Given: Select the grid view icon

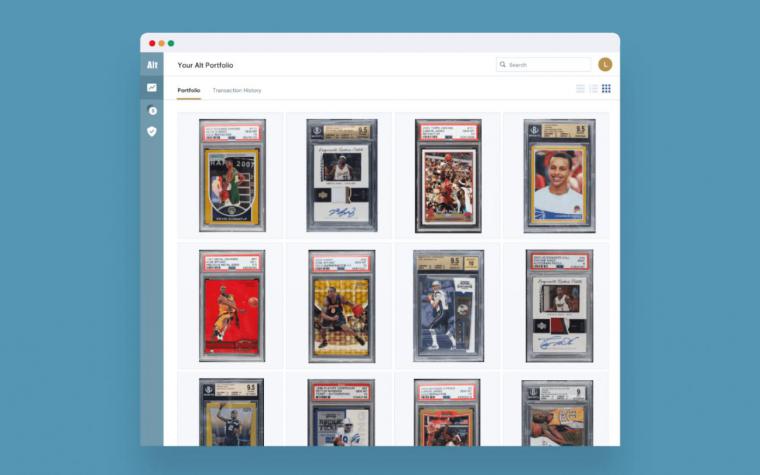Looking at the screenshot, I should 606,88.
